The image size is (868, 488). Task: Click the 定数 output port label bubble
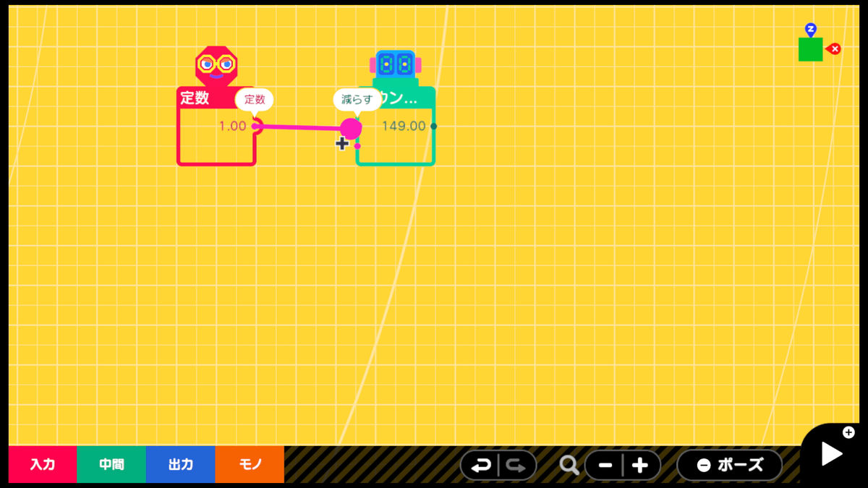coord(255,100)
